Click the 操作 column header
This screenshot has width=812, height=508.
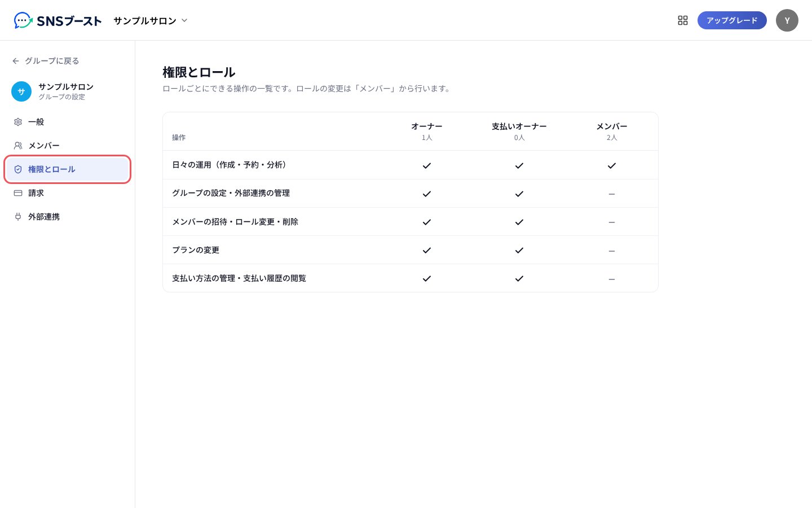pos(179,138)
